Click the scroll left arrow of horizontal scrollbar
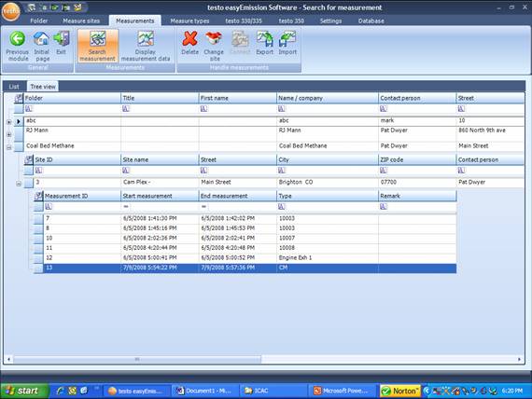Image resolution: width=532 pixels, height=399 pixels. pos(8,359)
